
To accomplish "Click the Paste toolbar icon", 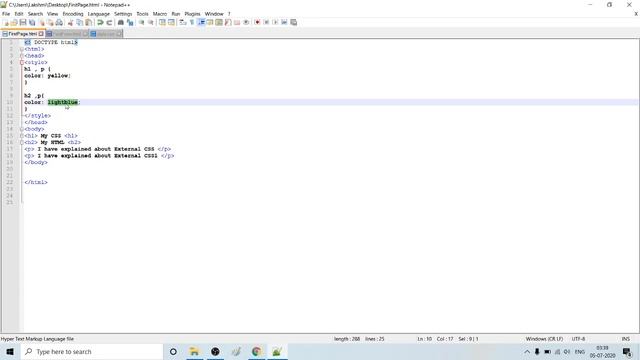I will [x=89, y=22].
